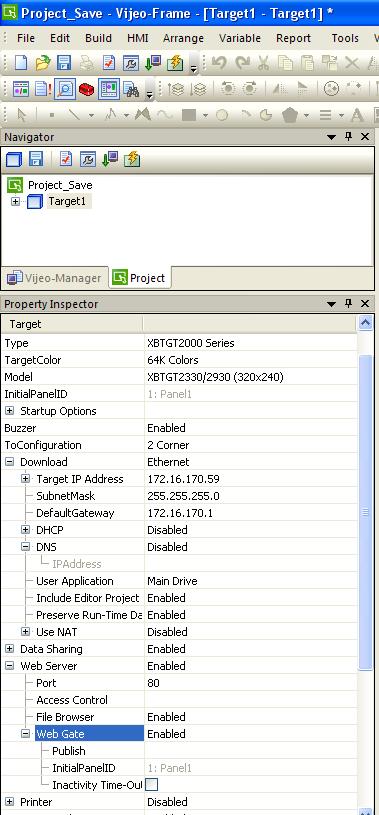Screen dimensions: 379x815
Task: Click the Navigator panel's save icon
Action: 36,160
